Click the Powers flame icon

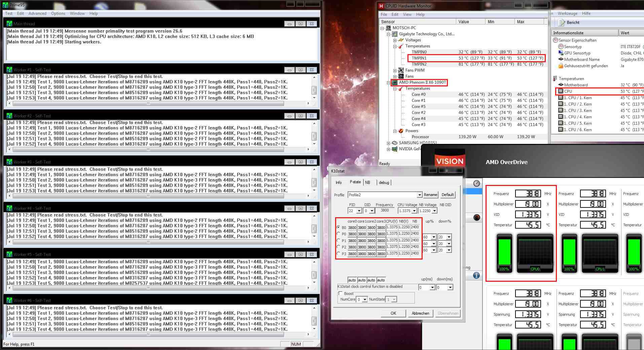[x=401, y=131]
